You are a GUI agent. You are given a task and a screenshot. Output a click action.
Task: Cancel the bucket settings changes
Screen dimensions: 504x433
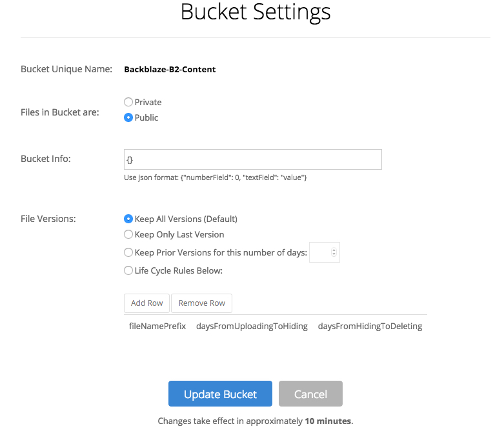pyautogui.click(x=310, y=394)
